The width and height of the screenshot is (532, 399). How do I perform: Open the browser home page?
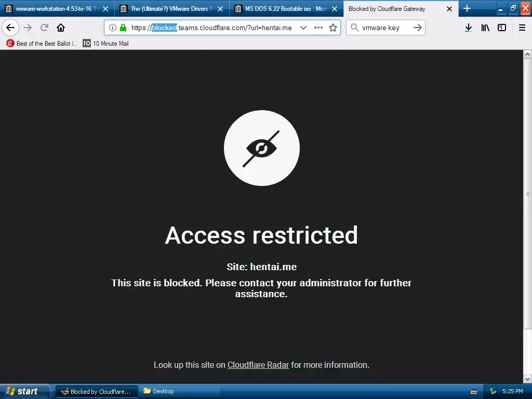(x=61, y=28)
